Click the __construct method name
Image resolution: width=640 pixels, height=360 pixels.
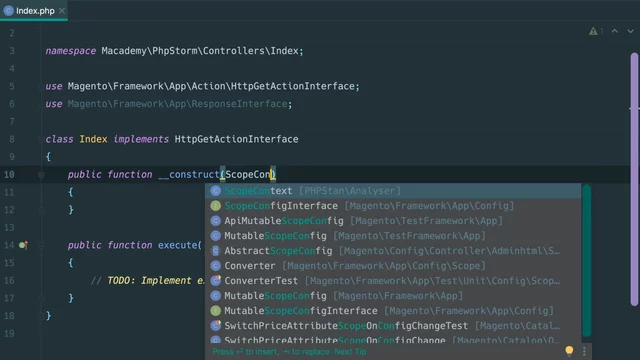tap(189, 175)
